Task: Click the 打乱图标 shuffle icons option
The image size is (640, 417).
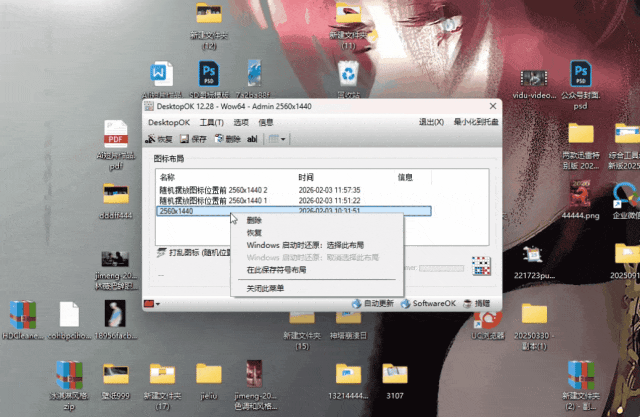Action: [194, 253]
